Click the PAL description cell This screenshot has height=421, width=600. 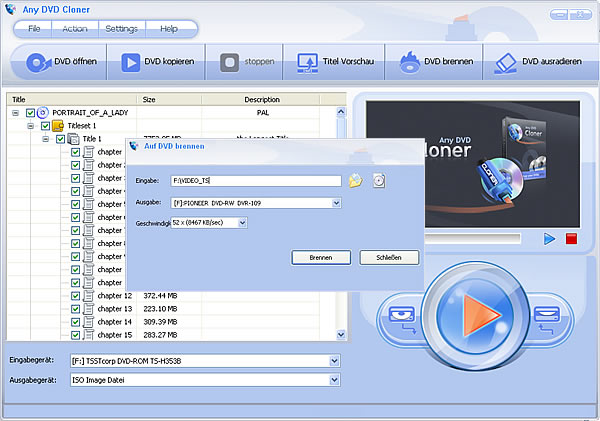pyautogui.click(x=262, y=113)
